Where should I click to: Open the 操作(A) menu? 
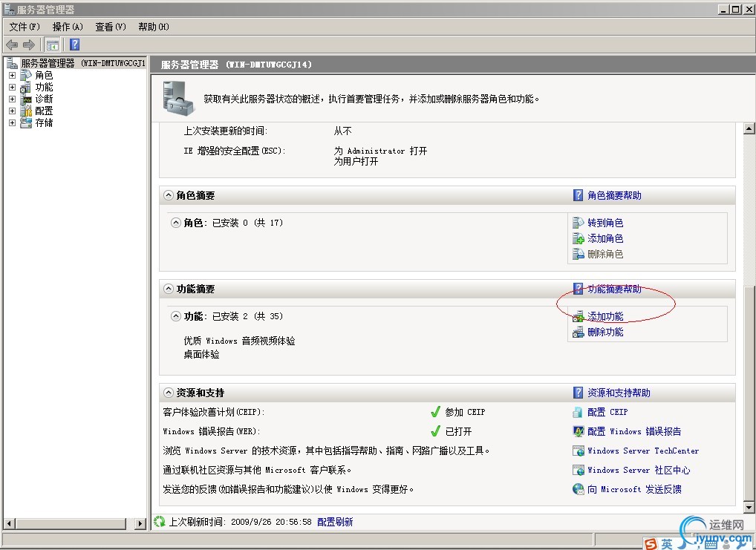click(x=68, y=27)
